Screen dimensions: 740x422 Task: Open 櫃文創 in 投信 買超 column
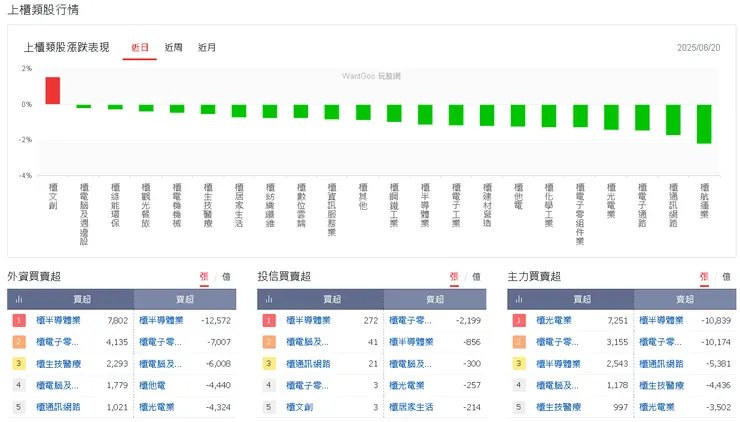click(299, 407)
